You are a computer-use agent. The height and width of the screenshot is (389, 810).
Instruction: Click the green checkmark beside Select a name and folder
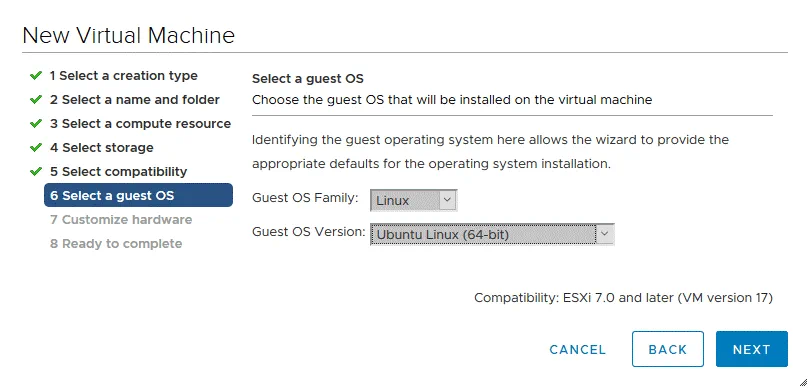[36, 100]
